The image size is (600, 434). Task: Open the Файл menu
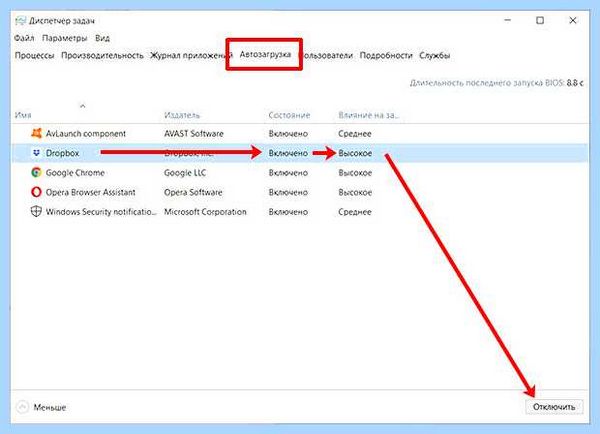coord(24,38)
